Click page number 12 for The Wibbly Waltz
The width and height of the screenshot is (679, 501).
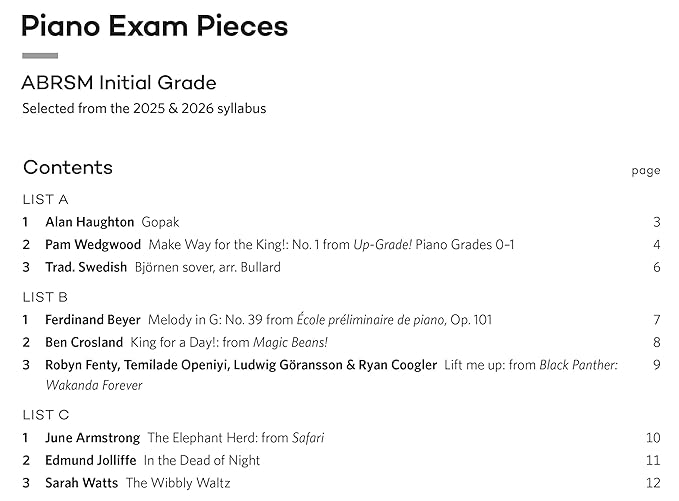pos(654,483)
